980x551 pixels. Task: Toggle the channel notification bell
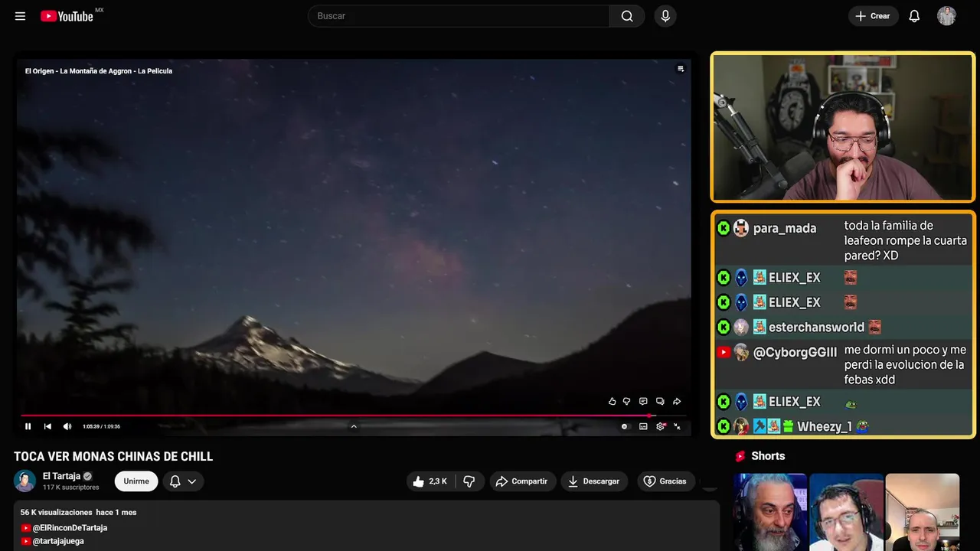tap(175, 481)
